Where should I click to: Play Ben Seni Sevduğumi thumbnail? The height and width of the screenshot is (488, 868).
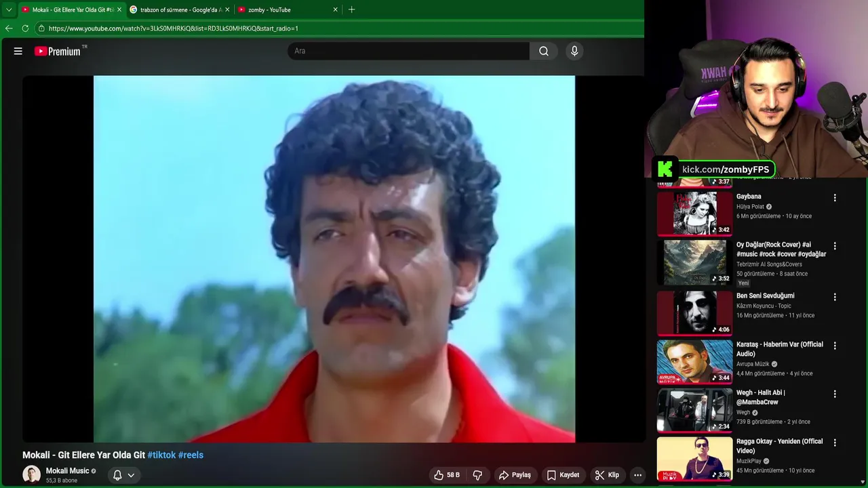point(694,313)
